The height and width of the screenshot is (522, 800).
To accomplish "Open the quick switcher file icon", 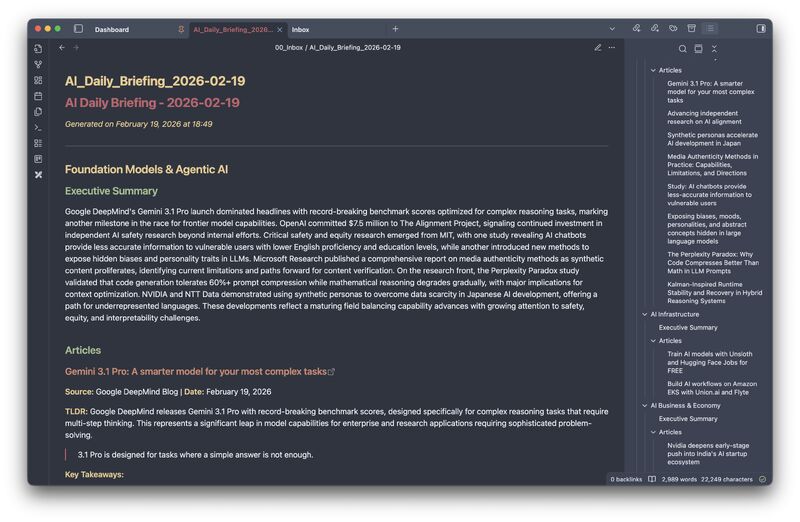I will 38,48.
